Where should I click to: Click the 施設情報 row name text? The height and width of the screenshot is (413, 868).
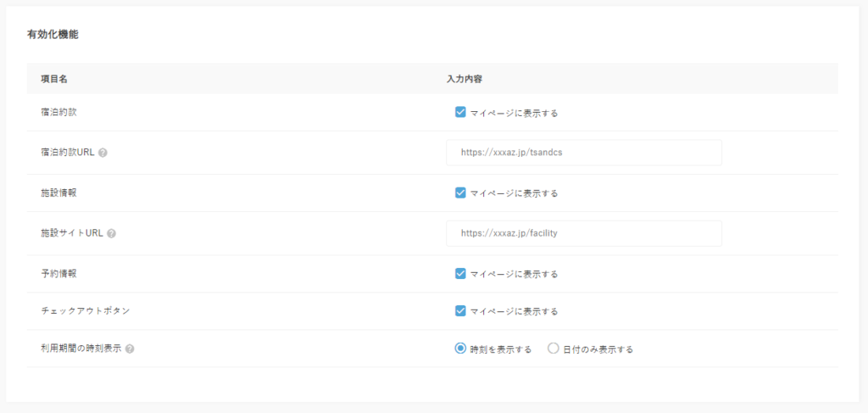(59, 193)
